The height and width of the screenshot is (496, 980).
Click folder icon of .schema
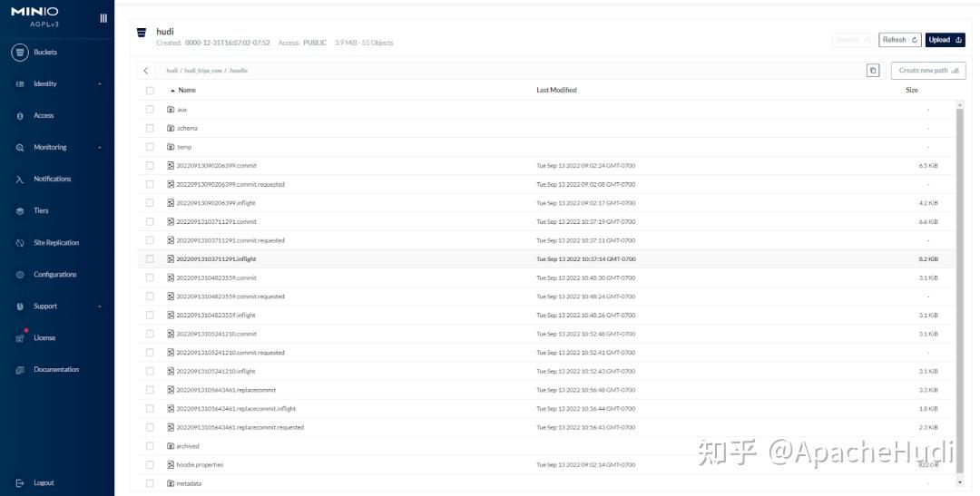point(170,128)
